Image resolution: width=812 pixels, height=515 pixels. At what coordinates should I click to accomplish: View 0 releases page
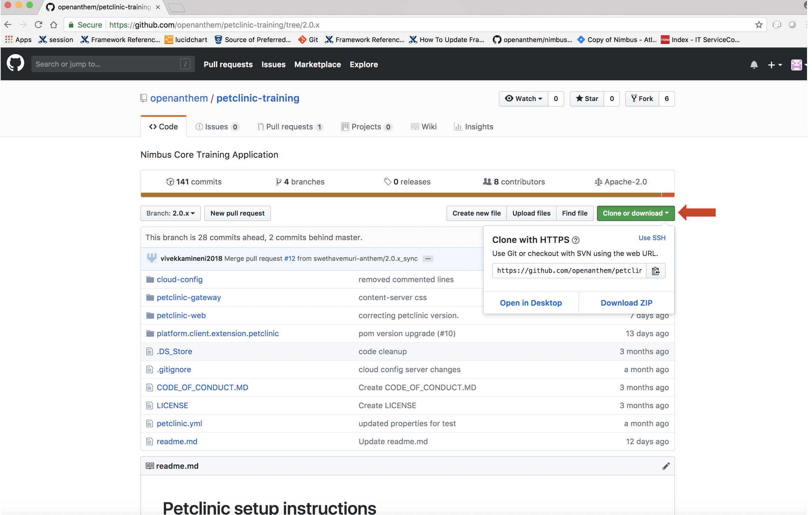pyautogui.click(x=407, y=182)
